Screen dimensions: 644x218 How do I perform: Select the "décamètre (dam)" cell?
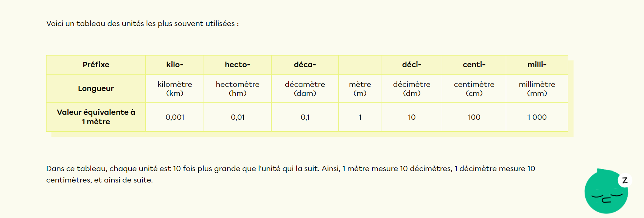click(305, 88)
